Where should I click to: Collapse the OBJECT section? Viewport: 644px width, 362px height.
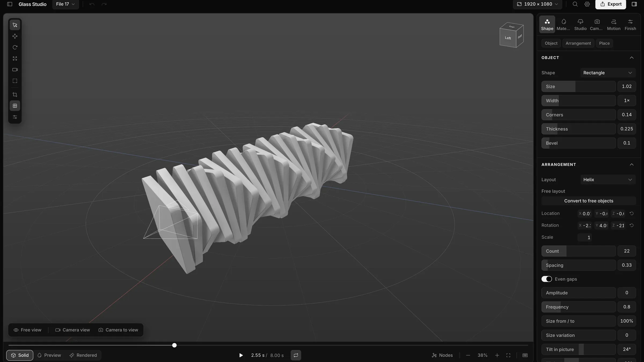[632, 58]
